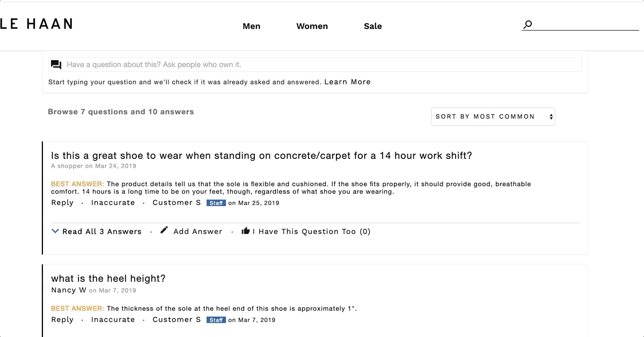Click the Staff badge on Mar 25 answer
Image resolution: width=644 pixels, height=337 pixels.
216,203
